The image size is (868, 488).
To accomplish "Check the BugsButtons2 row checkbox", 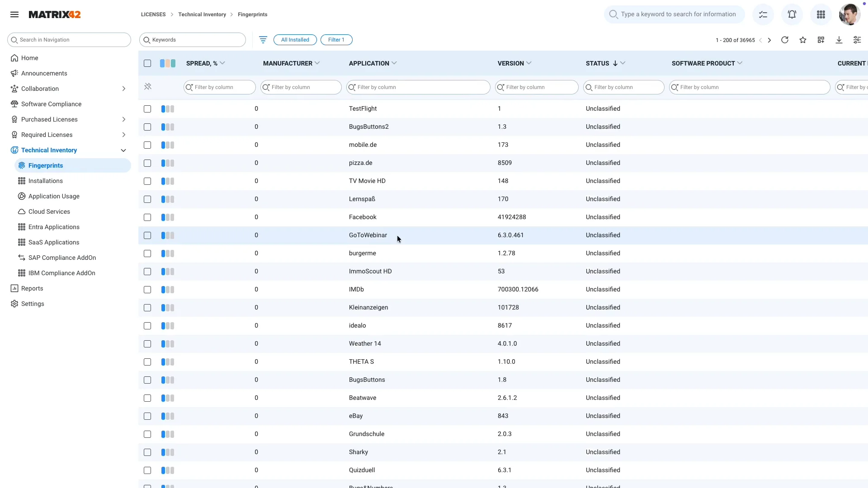I will [x=147, y=127].
